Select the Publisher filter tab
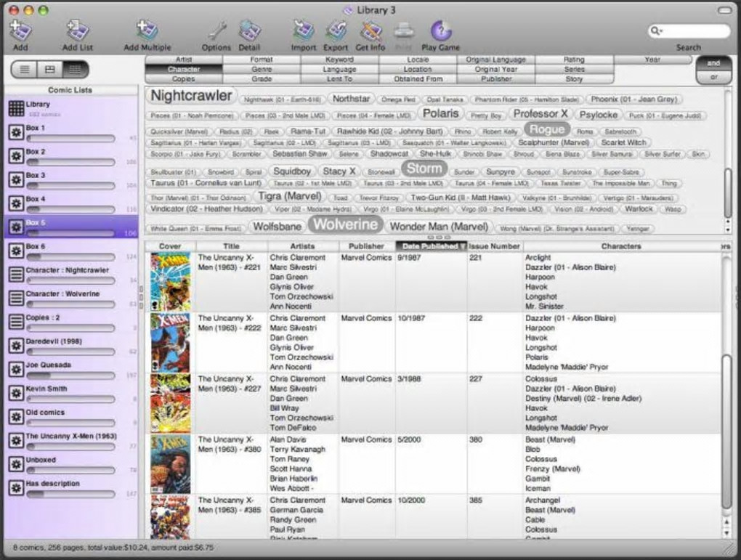Screen dimensions: 741x560 (x=496, y=79)
